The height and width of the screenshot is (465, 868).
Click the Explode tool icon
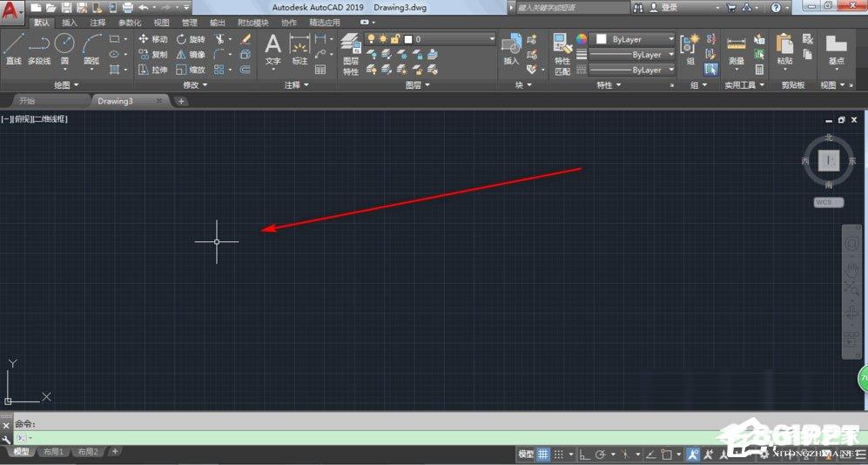click(246, 54)
